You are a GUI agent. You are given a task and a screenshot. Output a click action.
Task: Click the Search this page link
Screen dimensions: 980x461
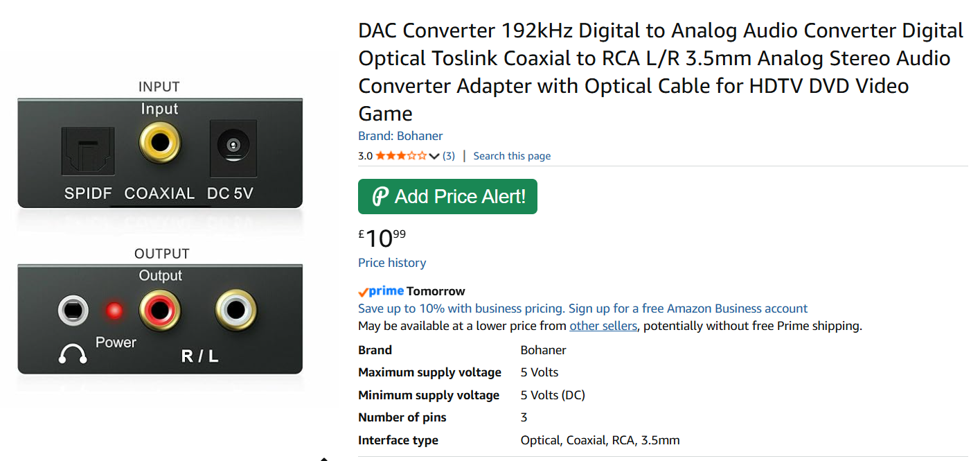pyautogui.click(x=512, y=156)
